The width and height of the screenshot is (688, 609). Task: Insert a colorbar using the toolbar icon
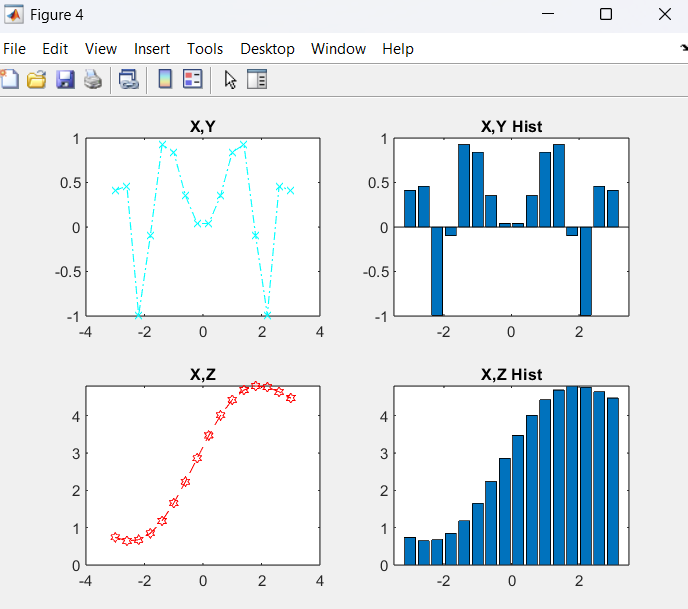pos(165,79)
